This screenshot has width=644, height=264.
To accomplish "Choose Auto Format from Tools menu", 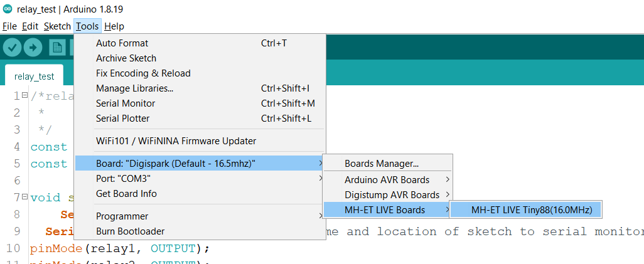I will [x=200, y=43].
